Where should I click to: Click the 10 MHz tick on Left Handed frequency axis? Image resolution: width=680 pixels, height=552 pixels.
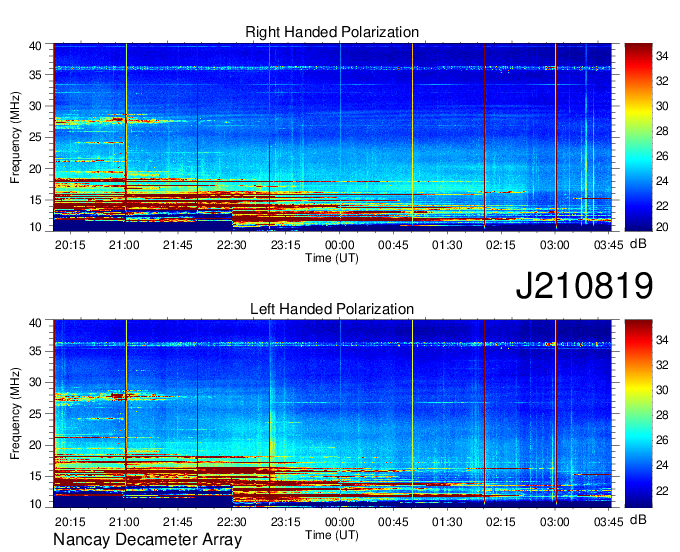(x=35, y=504)
